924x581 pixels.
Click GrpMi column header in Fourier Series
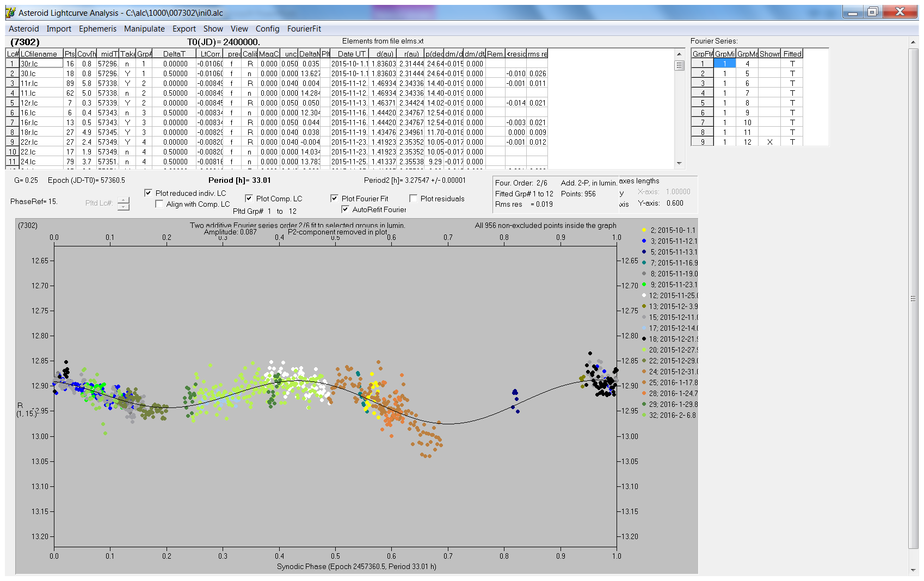click(x=725, y=54)
